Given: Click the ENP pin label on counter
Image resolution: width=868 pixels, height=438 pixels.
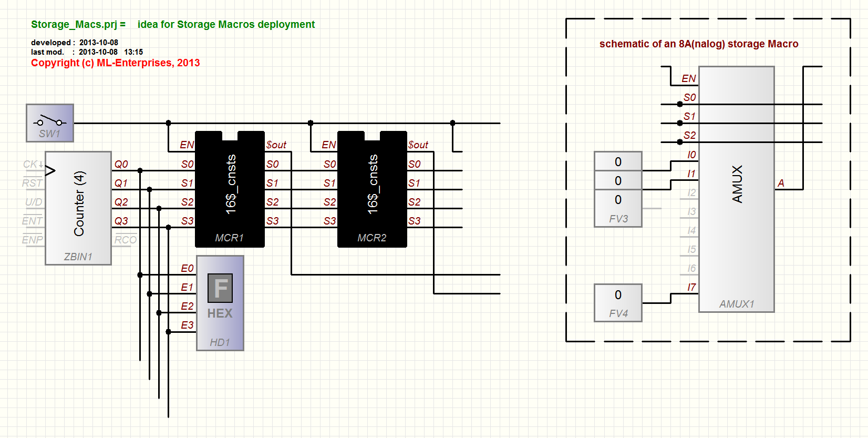Looking at the screenshot, I should pos(32,240).
